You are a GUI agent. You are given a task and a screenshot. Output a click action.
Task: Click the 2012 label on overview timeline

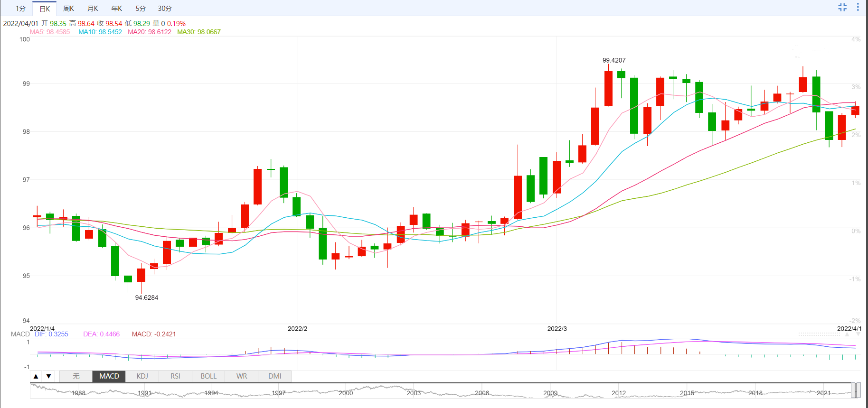click(x=619, y=393)
